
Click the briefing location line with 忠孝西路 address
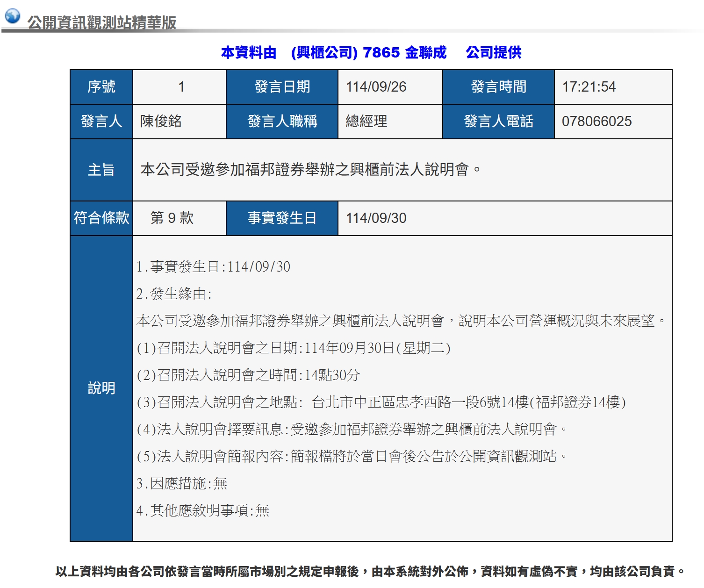tap(381, 402)
